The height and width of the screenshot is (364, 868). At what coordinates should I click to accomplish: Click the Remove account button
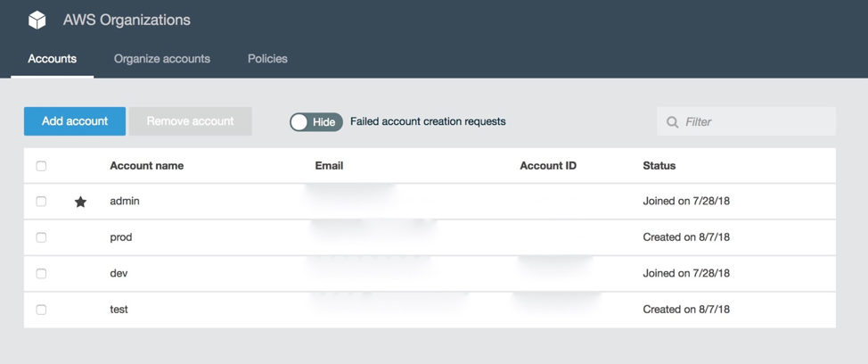pyautogui.click(x=191, y=121)
